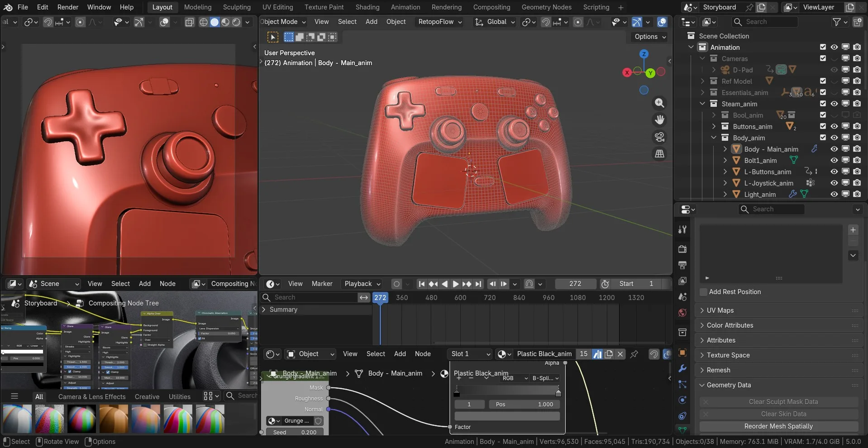
Task: Hide Body - Main_anim in viewport
Action: point(834,149)
